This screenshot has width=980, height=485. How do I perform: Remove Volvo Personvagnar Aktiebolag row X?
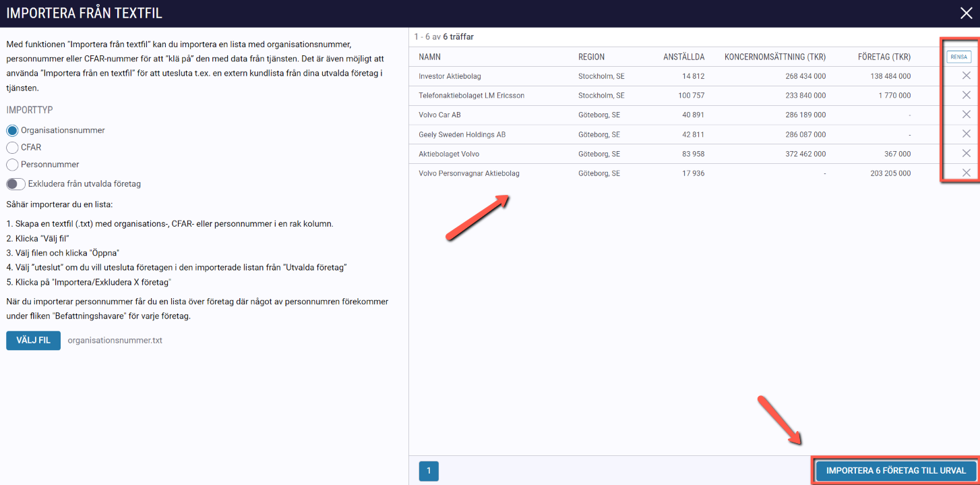(966, 173)
